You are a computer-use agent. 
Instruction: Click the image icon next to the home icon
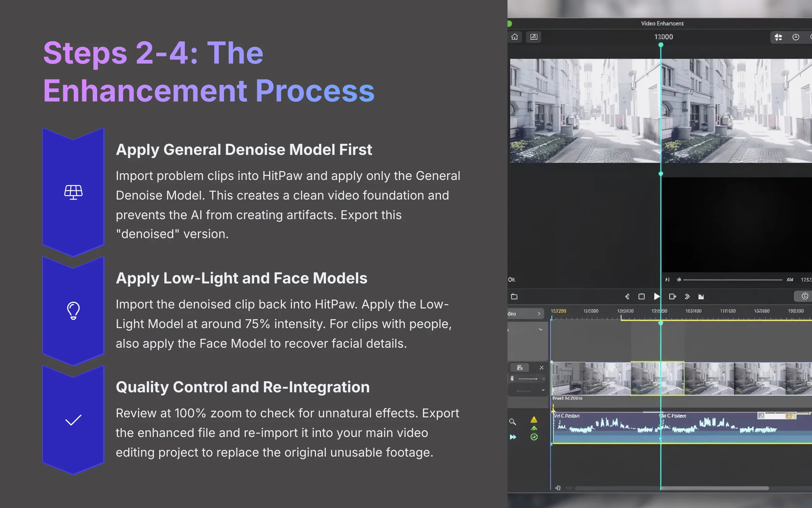click(x=534, y=37)
